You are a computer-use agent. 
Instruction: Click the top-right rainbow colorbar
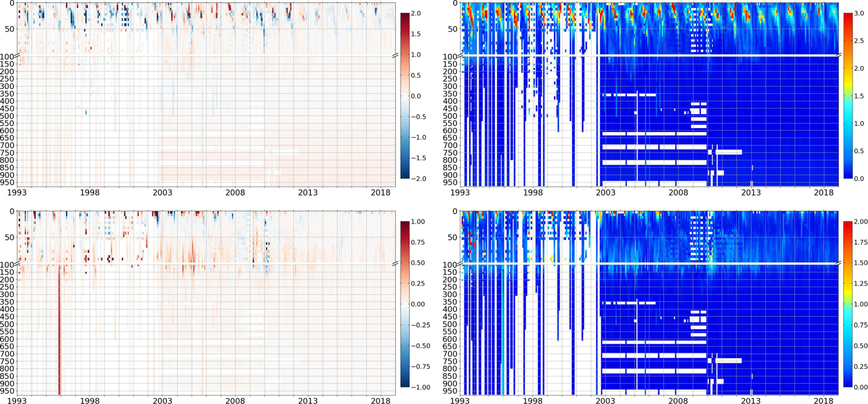coord(848,96)
